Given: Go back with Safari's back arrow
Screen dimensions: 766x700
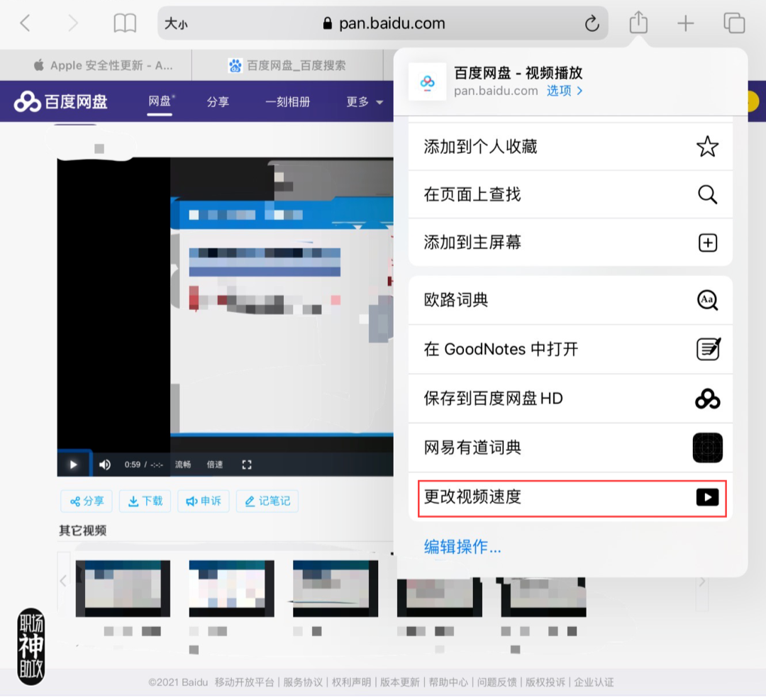Looking at the screenshot, I should coord(26,23).
